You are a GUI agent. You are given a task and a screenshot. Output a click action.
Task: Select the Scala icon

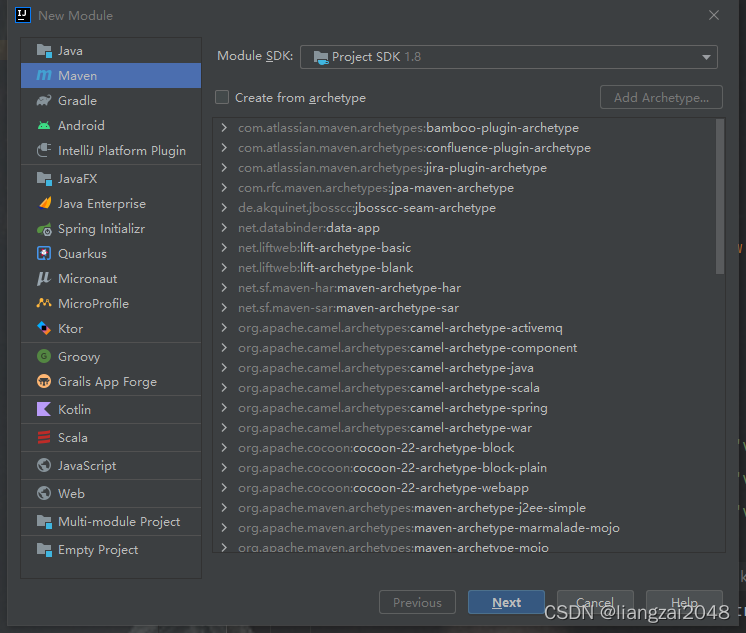tap(44, 437)
